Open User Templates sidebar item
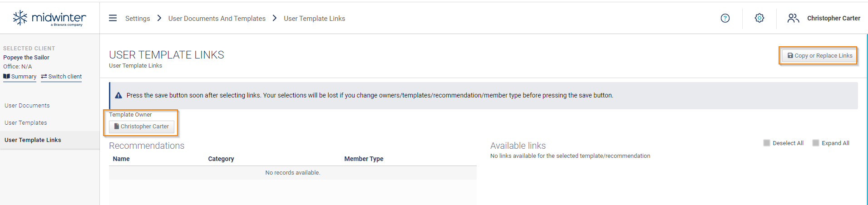The width and height of the screenshot is (868, 205). (26, 123)
